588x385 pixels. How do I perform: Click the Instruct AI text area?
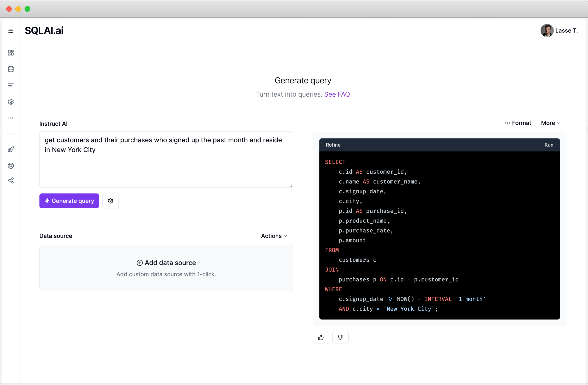pyautogui.click(x=166, y=159)
